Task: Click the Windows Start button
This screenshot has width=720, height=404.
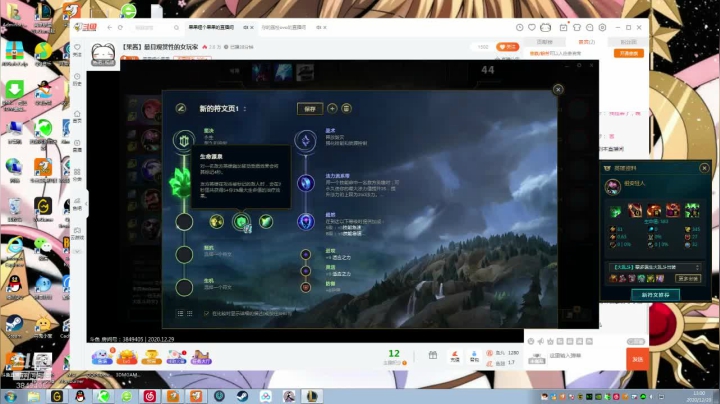Action: pos(10,397)
